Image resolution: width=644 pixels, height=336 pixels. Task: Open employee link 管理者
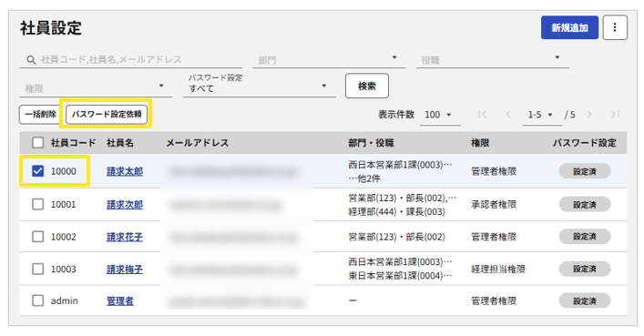pos(120,300)
